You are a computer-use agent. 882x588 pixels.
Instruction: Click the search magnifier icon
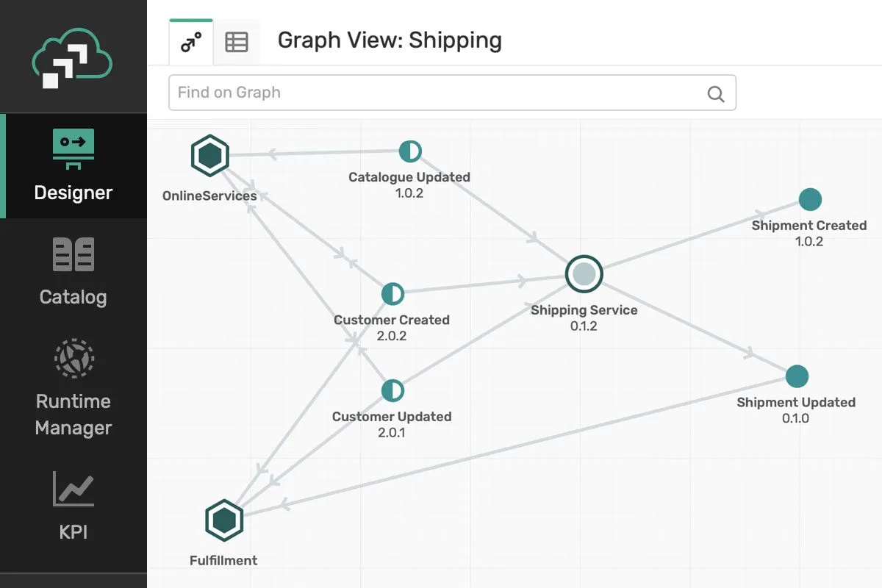click(715, 93)
